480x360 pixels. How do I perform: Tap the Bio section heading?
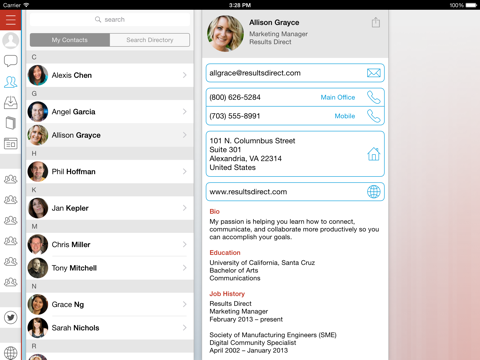214,211
